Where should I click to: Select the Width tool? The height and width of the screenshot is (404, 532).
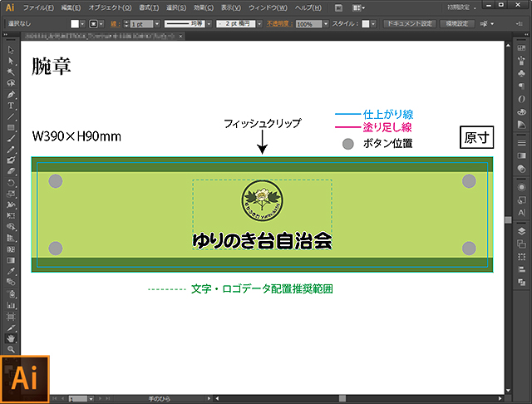(x=11, y=204)
